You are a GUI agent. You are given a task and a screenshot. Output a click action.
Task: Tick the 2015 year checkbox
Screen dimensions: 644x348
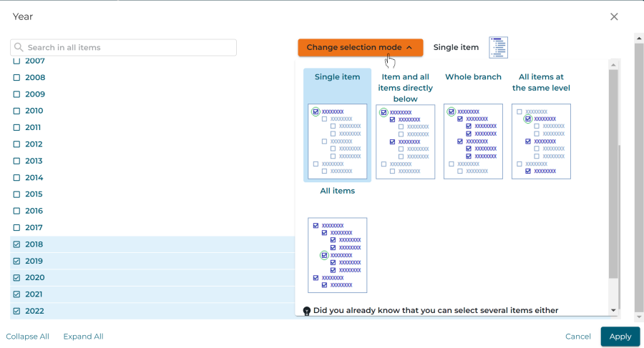(17, 194)
